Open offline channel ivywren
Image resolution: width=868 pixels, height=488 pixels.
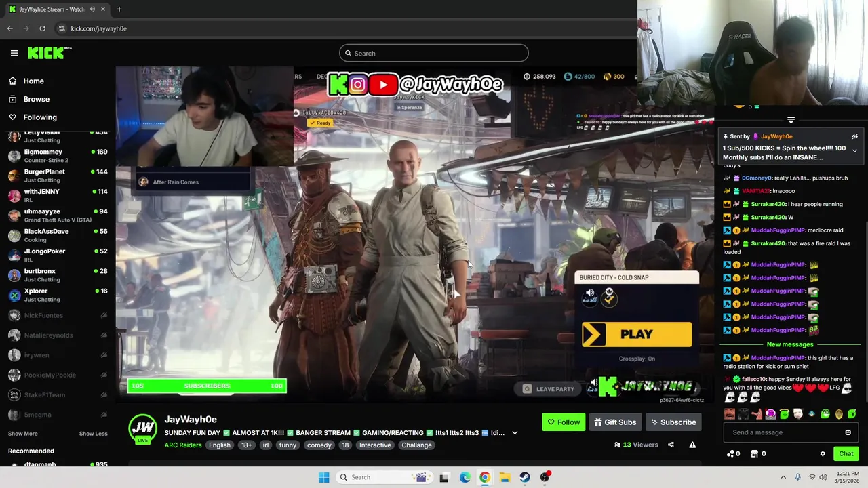[57, 354]
